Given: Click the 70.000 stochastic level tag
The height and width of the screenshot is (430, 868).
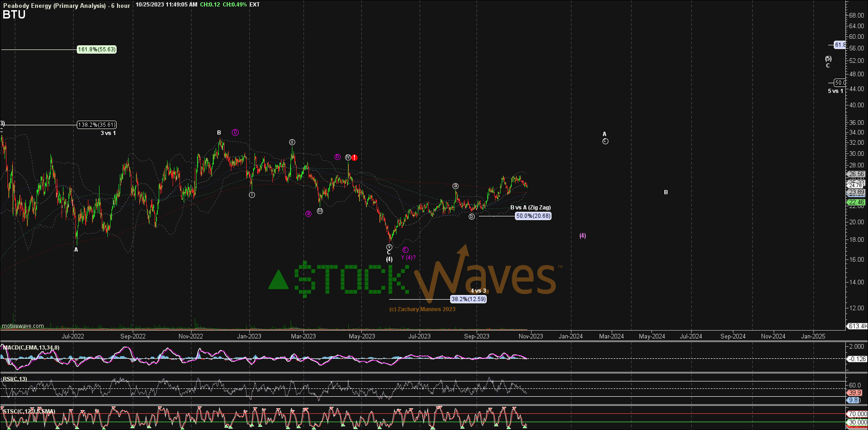Looking at the screenshot, I should click(x=857, y=414).
